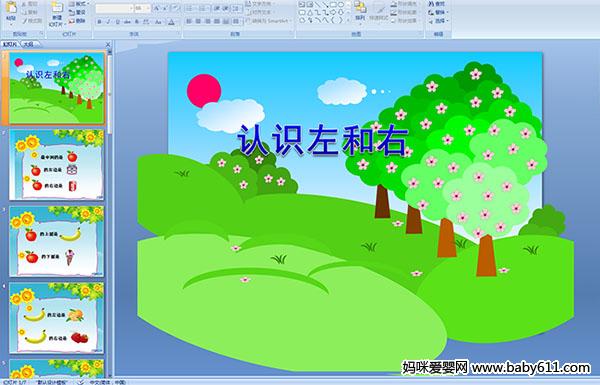Click the Replace button in editing group
The image size is (600, 385).
[437, 12]
